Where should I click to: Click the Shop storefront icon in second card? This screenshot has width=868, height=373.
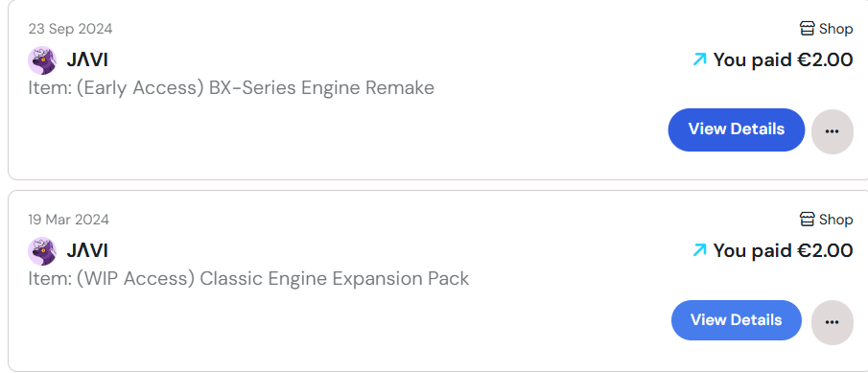(808, 220)
